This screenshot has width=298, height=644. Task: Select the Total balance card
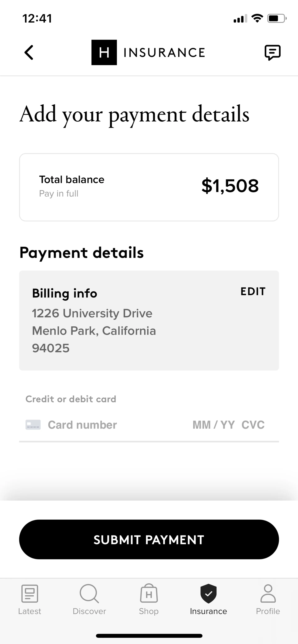click(x=149, y=187)
